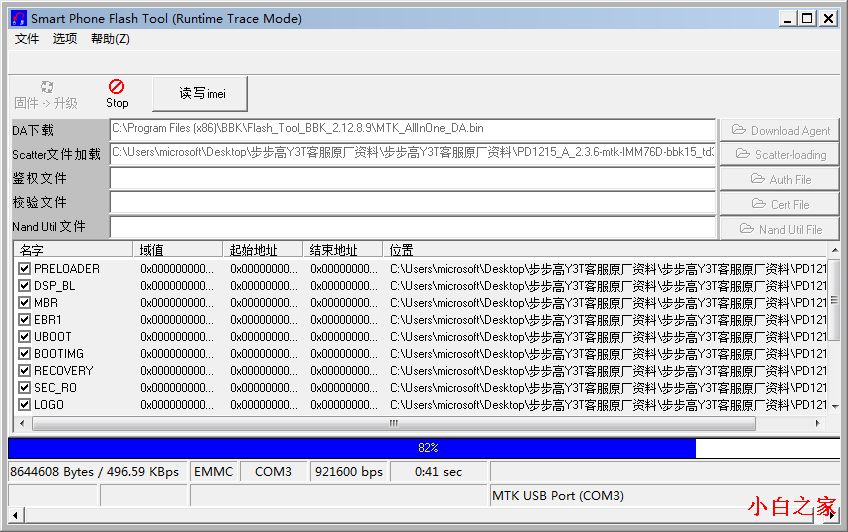Click the partition list vertical scrollbar thumb
The height and width of the screenshot is (532, 848).
coord(834,300)
